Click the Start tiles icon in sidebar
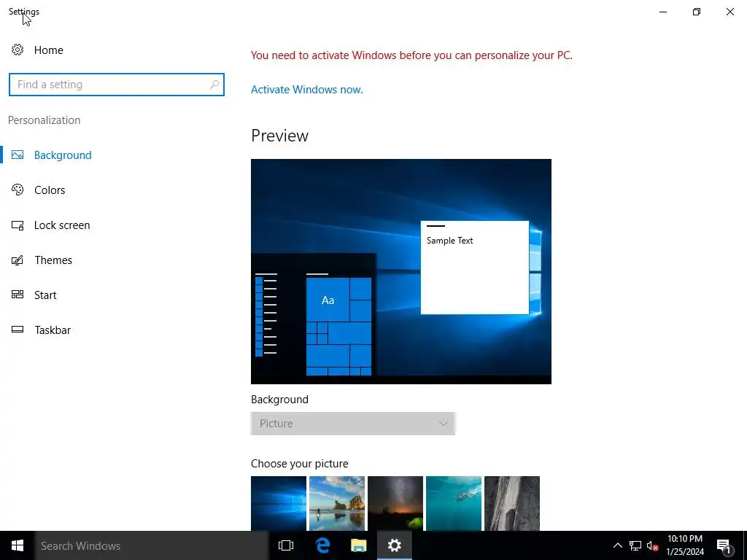 [18, 295]
